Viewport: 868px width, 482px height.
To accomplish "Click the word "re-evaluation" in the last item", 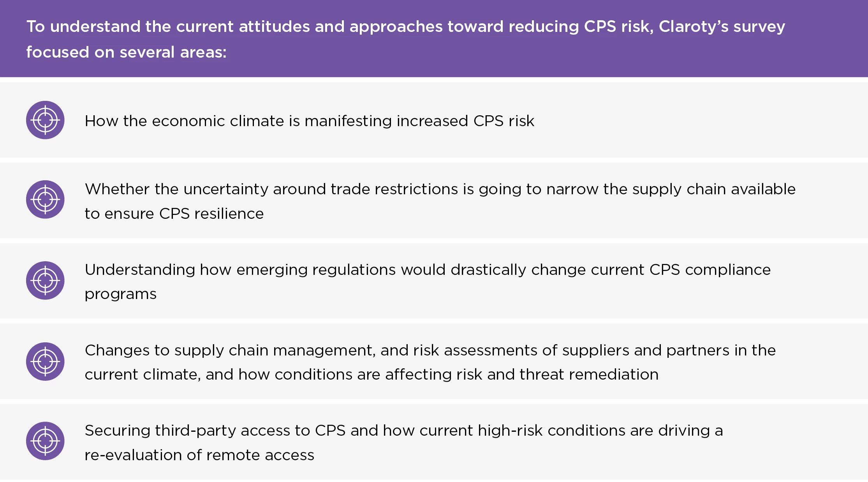I will pyautogui.click(x=133, y=455).
